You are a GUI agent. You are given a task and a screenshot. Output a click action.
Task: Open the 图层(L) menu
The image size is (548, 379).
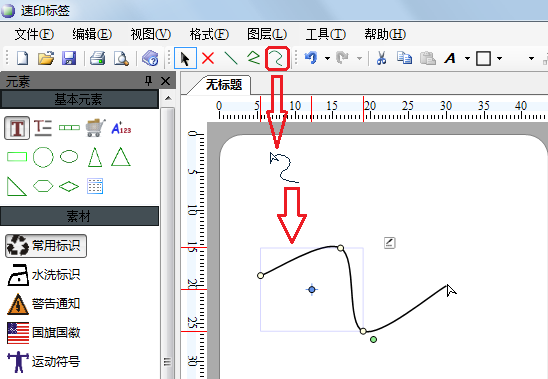coord(267,34)
